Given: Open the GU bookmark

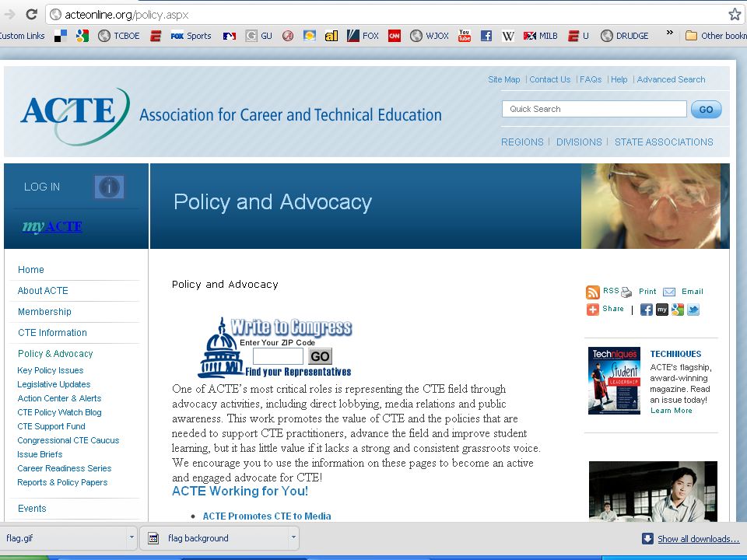Looking at the screenshot, I should pos(258,36).
